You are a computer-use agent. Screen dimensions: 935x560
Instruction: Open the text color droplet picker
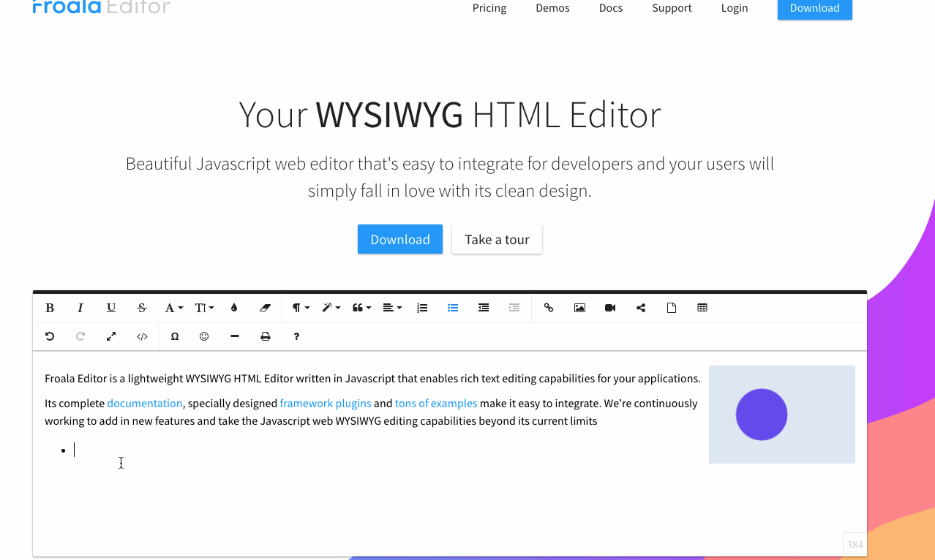(234, 308)
